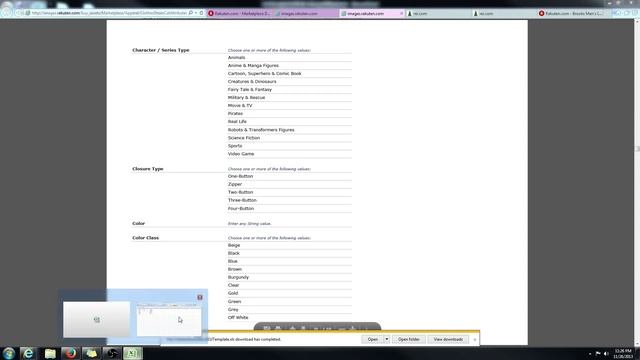
Task: Click 'Science Fiction' value
Action: pos(244,138)
